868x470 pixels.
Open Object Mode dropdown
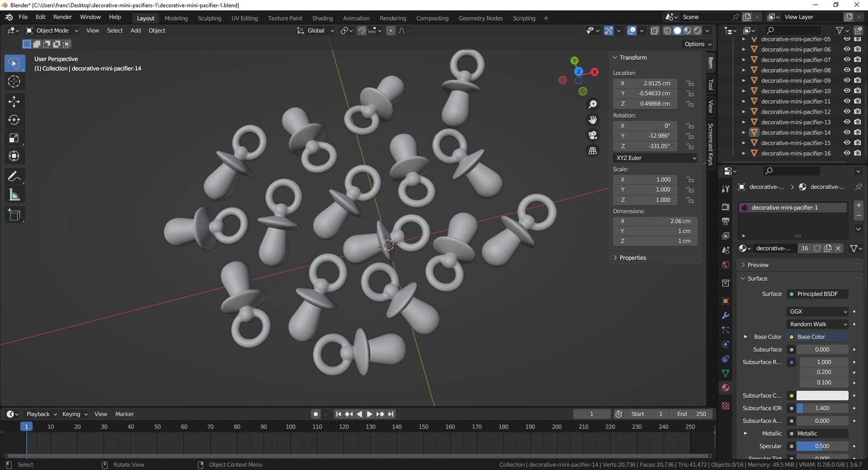click(x=52, y=31)
